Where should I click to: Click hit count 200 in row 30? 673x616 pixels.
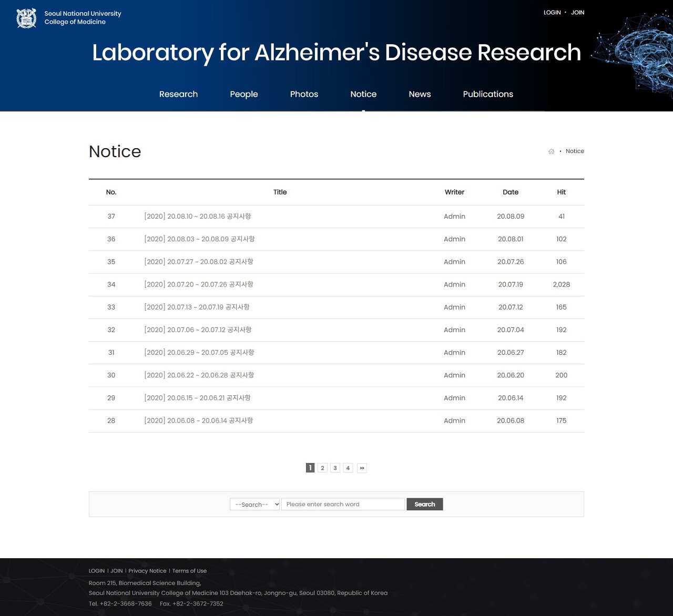562,375
